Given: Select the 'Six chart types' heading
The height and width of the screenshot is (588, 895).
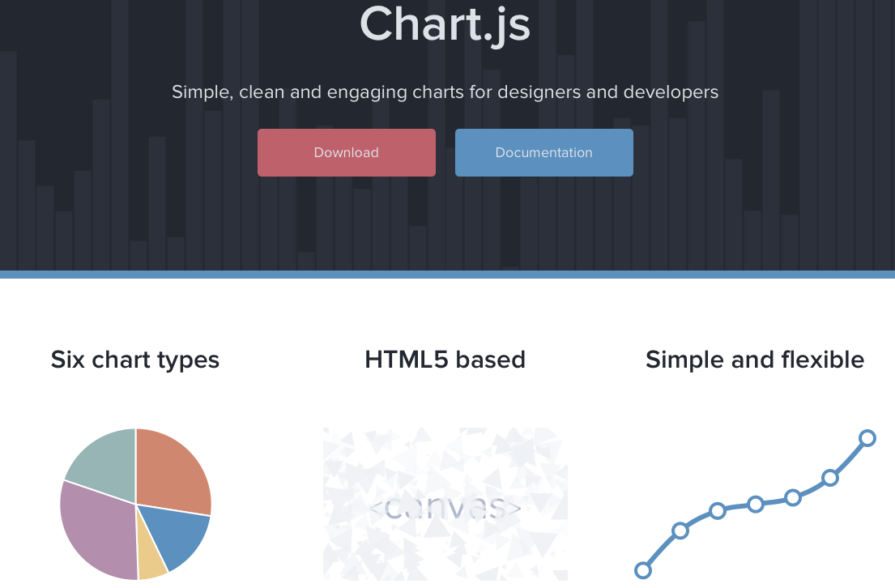Looking at the screenshot, I should tap(134, 360).
